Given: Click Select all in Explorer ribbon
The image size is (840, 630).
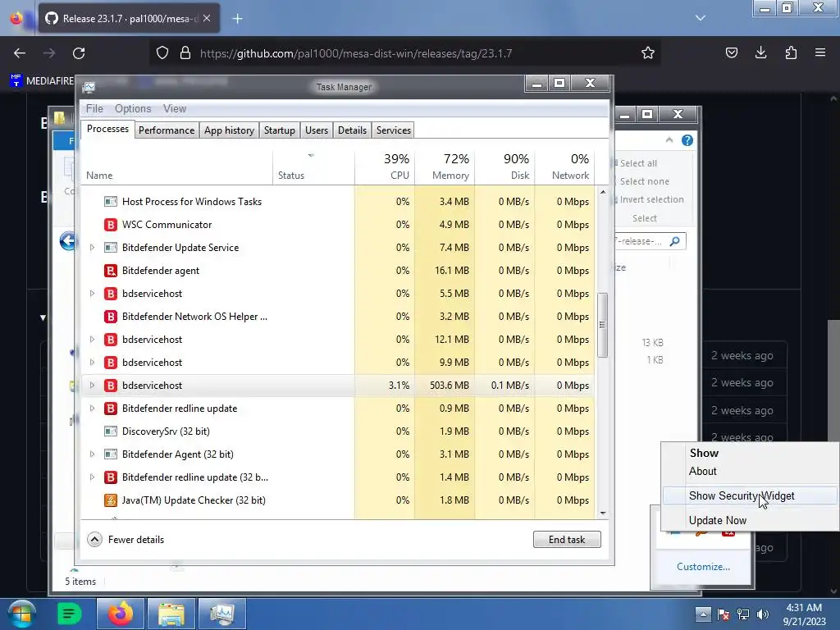Looking at the screenshot, I should tap(637, 163).
